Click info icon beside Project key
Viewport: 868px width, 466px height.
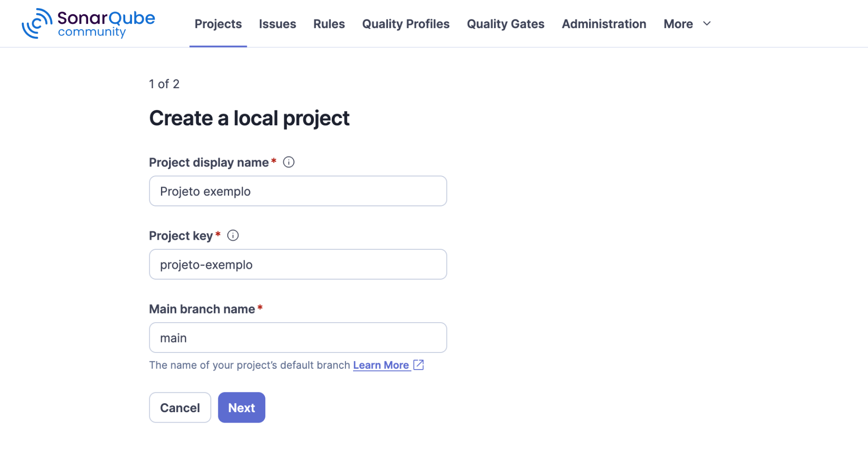(x=233, y=235)
